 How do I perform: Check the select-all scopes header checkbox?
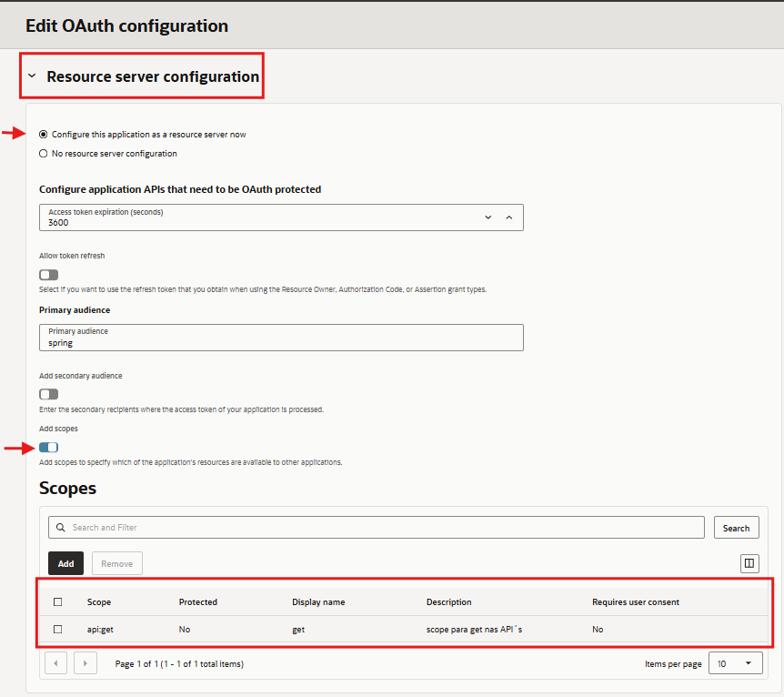(x=58, y=602)
